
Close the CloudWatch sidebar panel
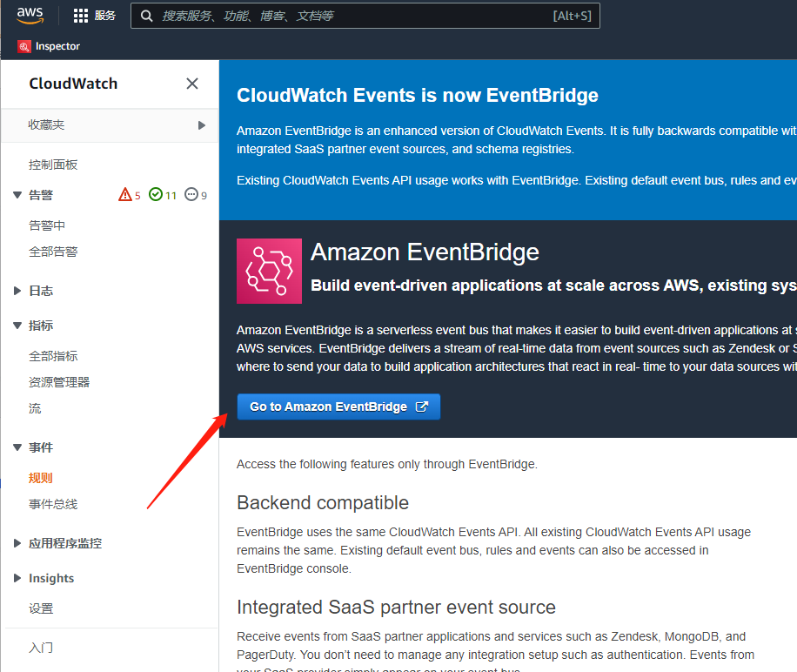pos(192,84)
